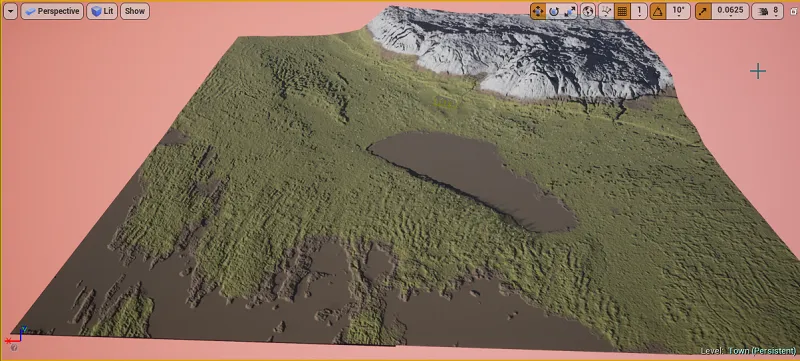
Task: Open grid snap size dropdown showing 1
Action: 639,11
